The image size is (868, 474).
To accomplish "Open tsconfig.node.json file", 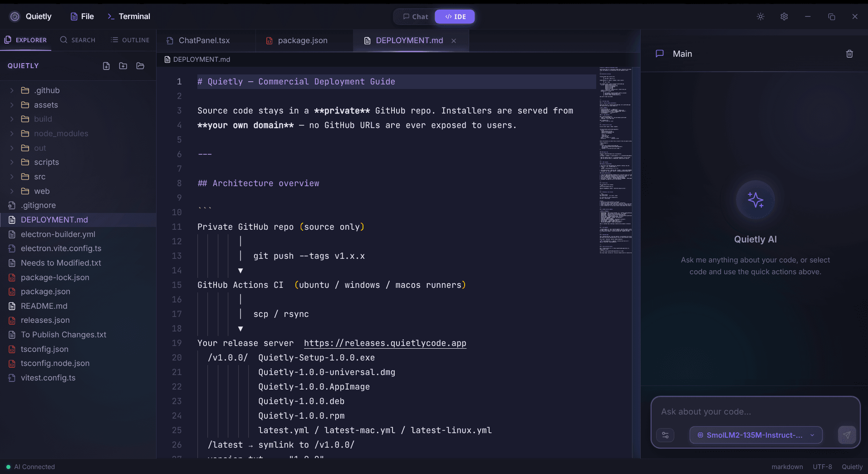I will coord(78,363).
